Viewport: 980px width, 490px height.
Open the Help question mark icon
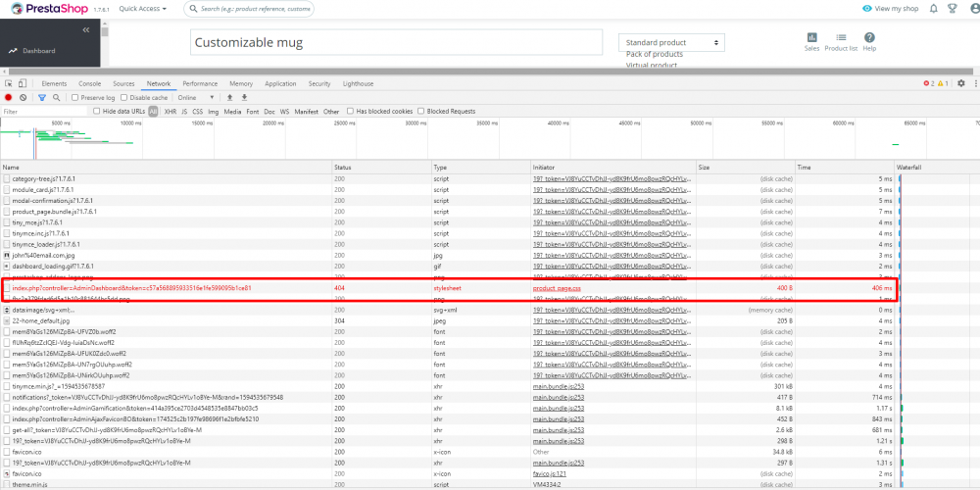click(x=869, y=37)
